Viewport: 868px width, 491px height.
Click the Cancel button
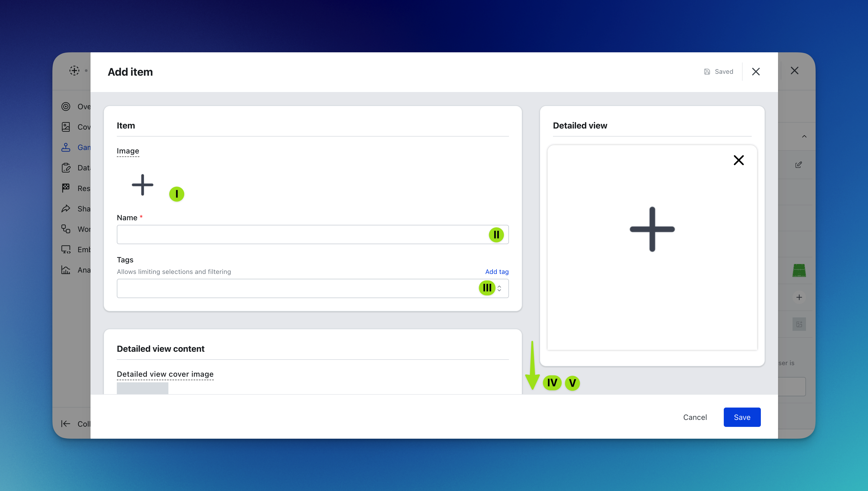point(695,417)
